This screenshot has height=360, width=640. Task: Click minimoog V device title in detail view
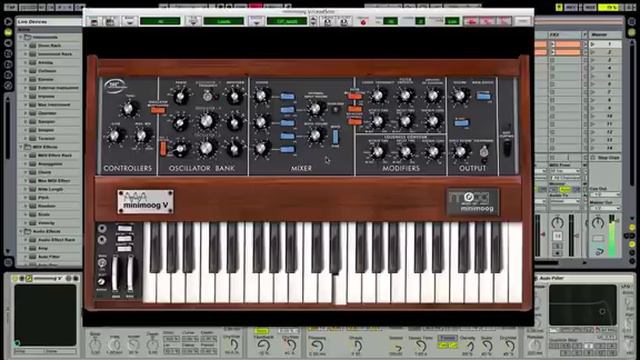(48, 278)
